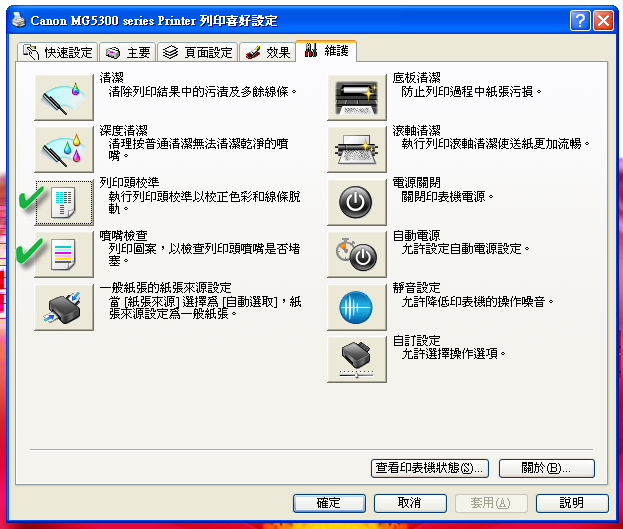
Task: Click the 底板清潔 bottom plate cleaning icon
Action: [357, 97]
